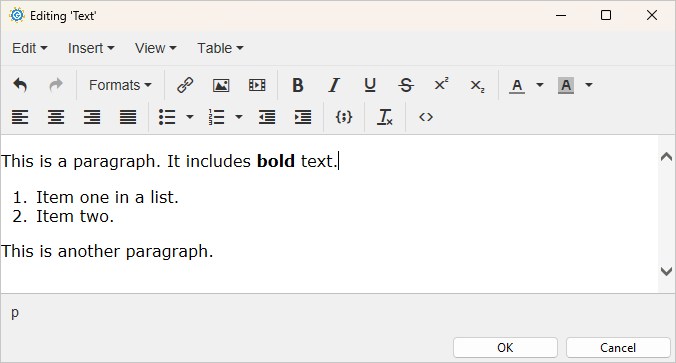Insert code sample with braces icon
676x363 pixels.
344,117
